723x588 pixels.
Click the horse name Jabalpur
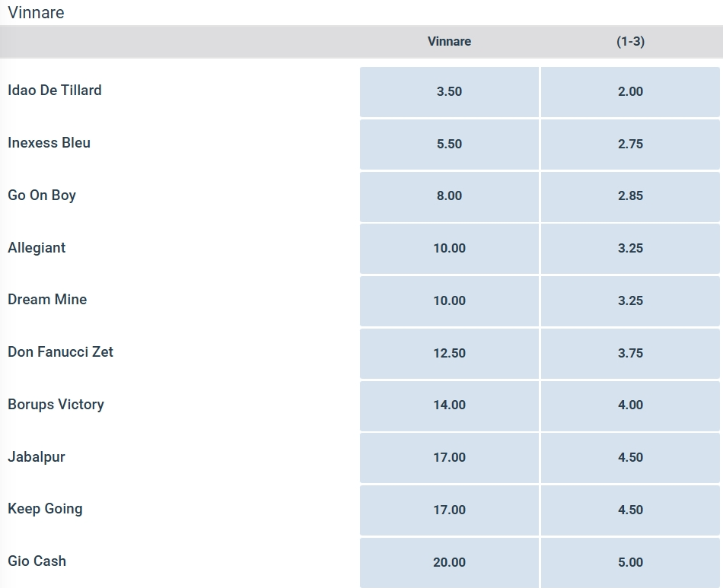pyautogui.click(x=37, y=457)
